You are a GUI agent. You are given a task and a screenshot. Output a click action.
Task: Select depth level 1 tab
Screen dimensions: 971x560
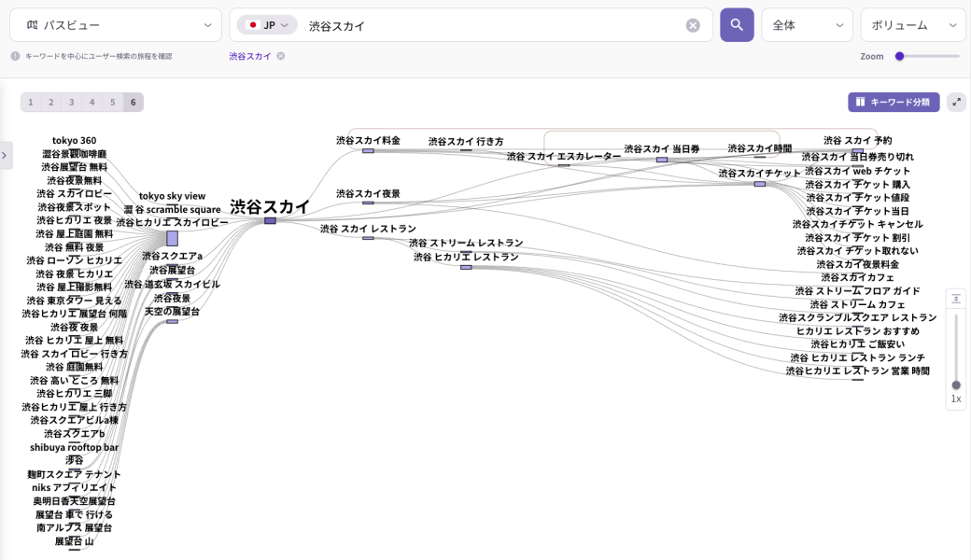31,102
